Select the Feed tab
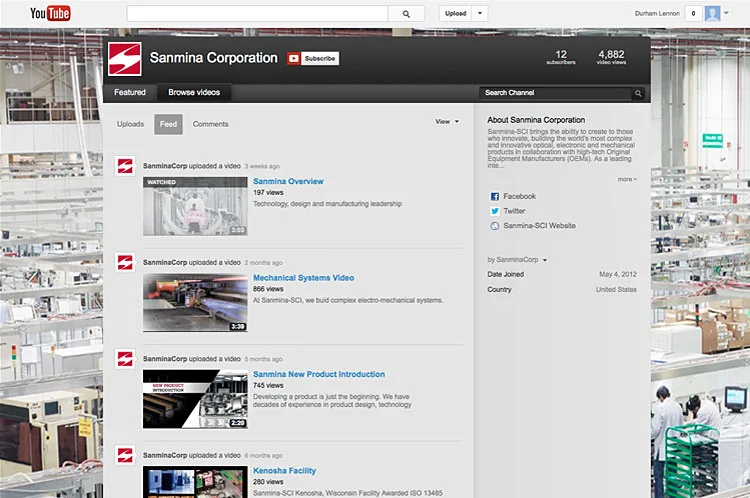The width and height of the screenshot is (750, 498). pyautogui.click(x=168, y=124)
